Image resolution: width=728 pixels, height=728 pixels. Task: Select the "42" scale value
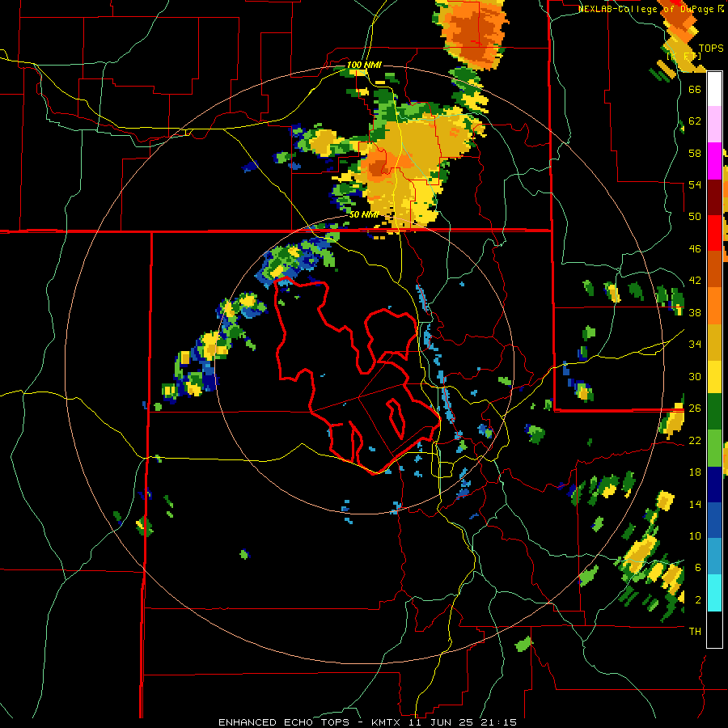(x=695, y=281)
